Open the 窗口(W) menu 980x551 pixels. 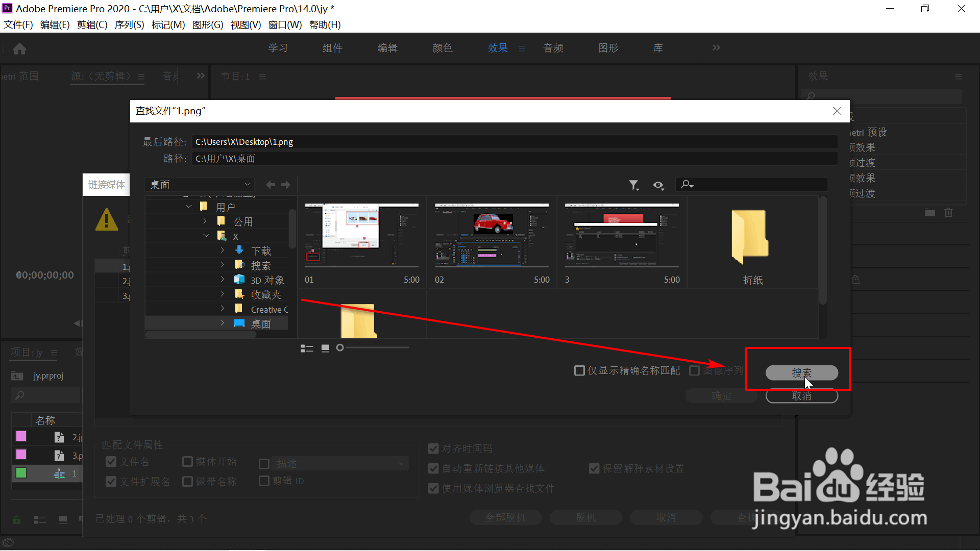pyautogui.click(x=285, y=25)
